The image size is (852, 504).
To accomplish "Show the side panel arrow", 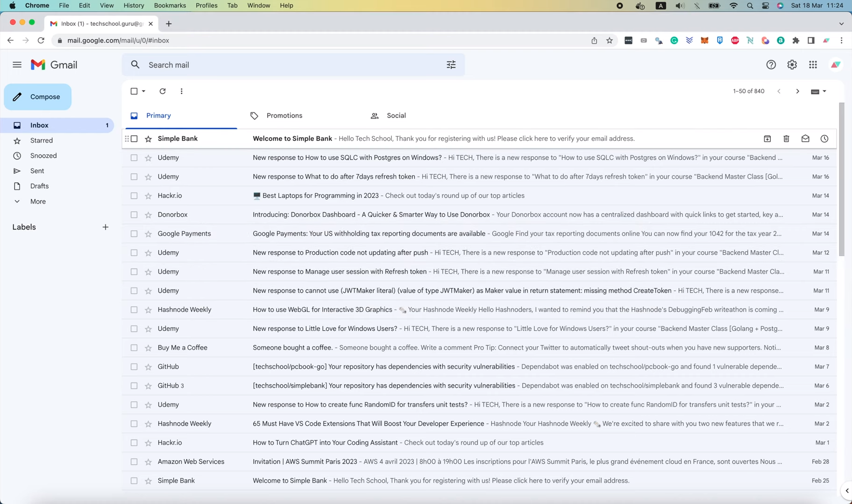I will [847, 490].
